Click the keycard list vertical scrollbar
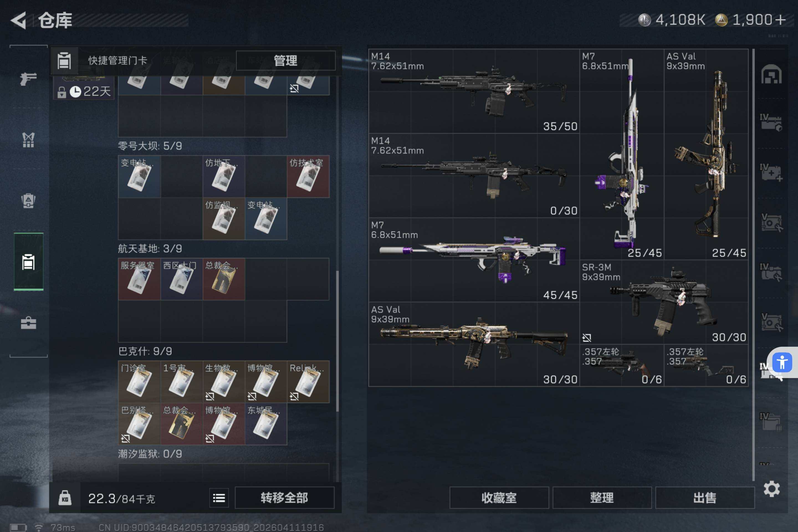This screenshot has width=798, height=532. coord(337,341)
